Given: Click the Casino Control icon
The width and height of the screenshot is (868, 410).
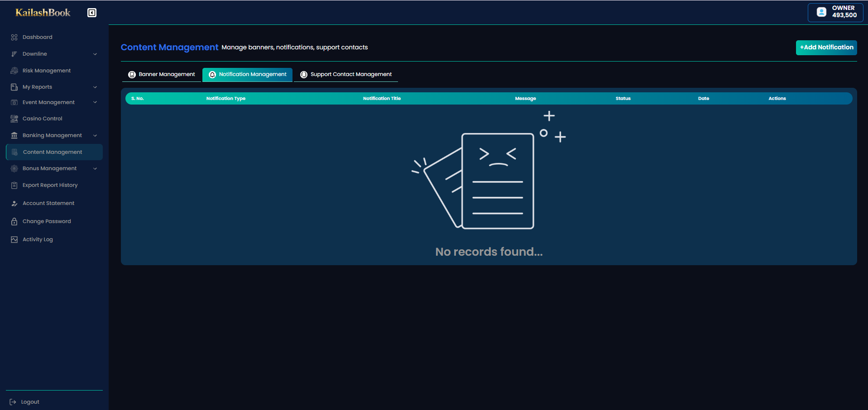Looking at the screenshot, I should 14,119.
